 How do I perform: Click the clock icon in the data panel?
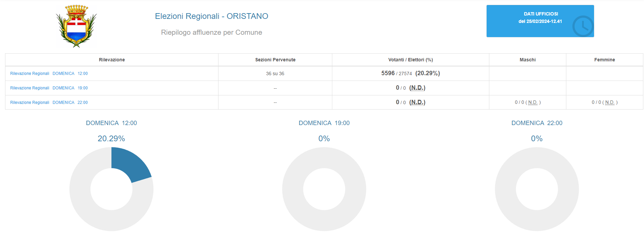click(x=583, y=26)
